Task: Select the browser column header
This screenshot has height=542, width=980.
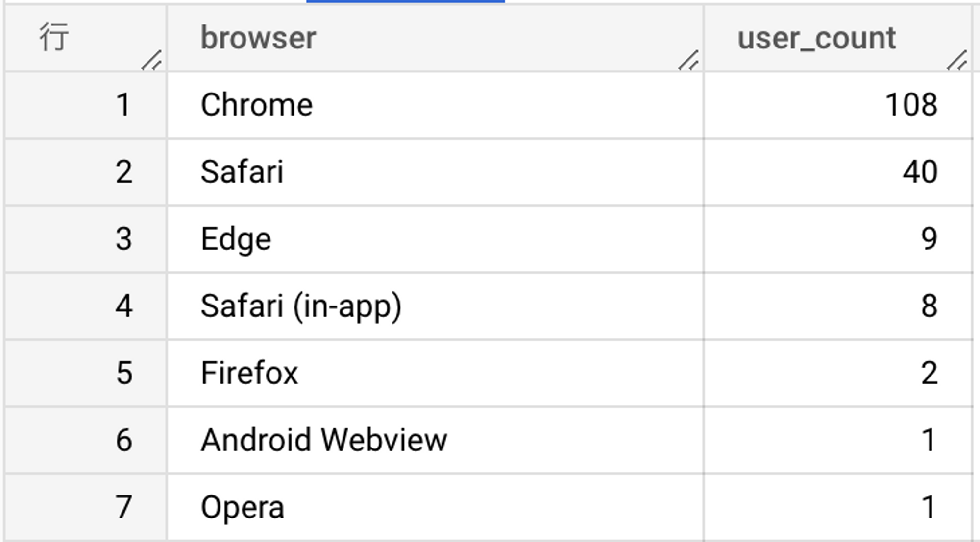Action: point(435,38)
